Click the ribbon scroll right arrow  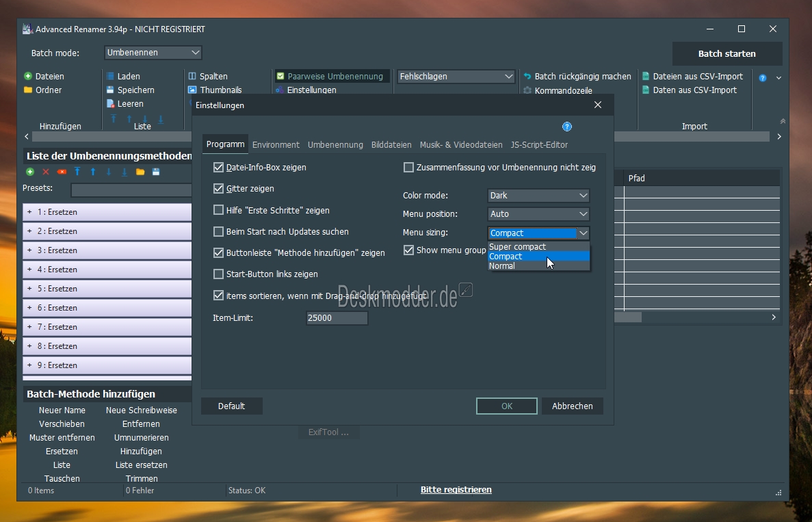pyautogui.click(x=778, y=137)
